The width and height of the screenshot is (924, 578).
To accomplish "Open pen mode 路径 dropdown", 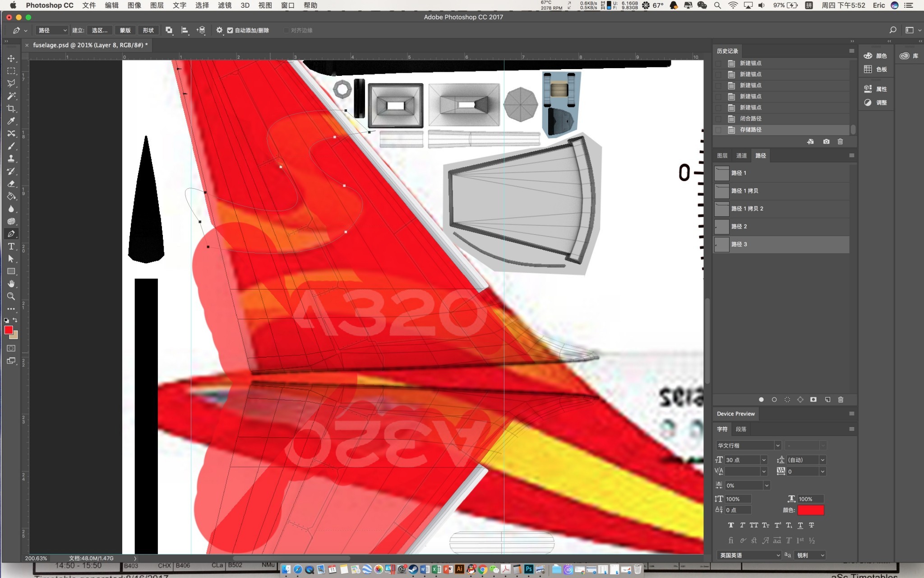I will click(x=52, y=30).
